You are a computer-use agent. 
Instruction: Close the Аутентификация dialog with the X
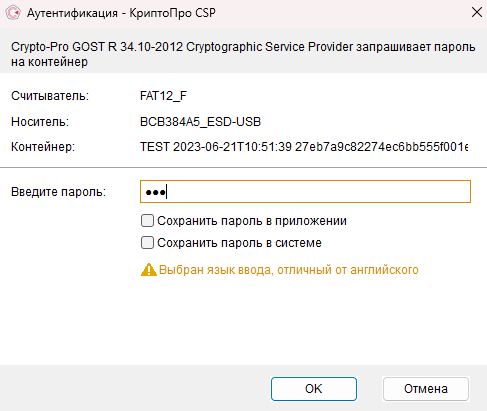(x=477, y=12)
